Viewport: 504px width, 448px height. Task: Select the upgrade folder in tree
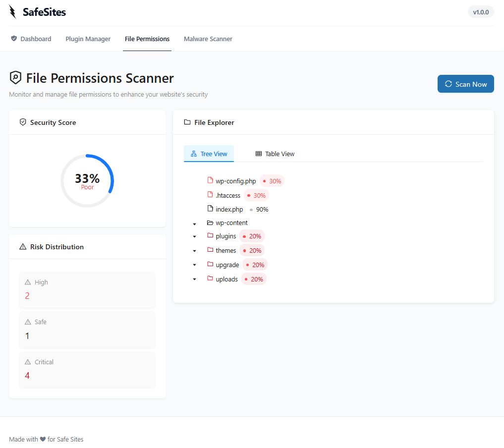point(227,265)
